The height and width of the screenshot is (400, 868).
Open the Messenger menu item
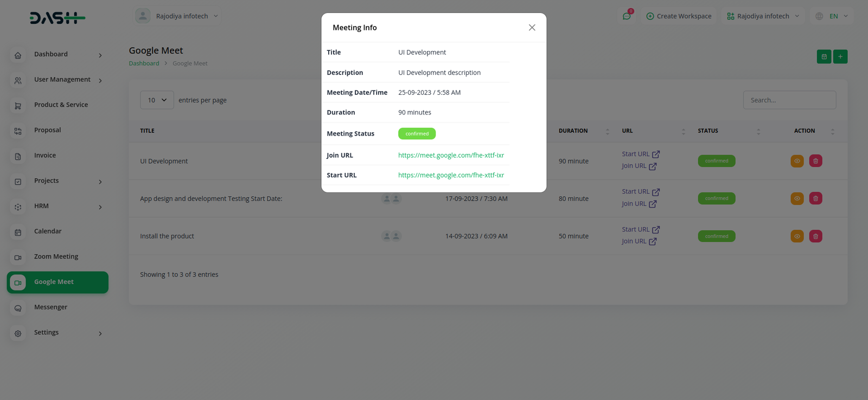[50, 307]
